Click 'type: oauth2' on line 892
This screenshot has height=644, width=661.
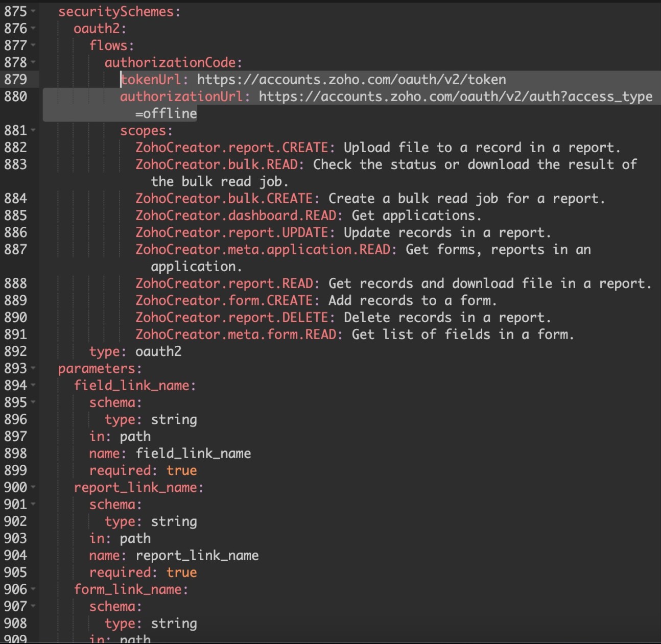135,351
